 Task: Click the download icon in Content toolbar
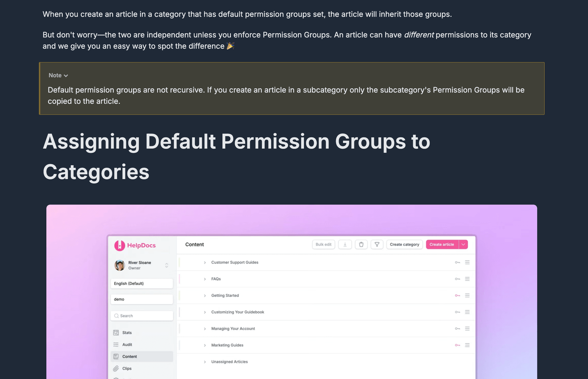(x=345, y=244)
